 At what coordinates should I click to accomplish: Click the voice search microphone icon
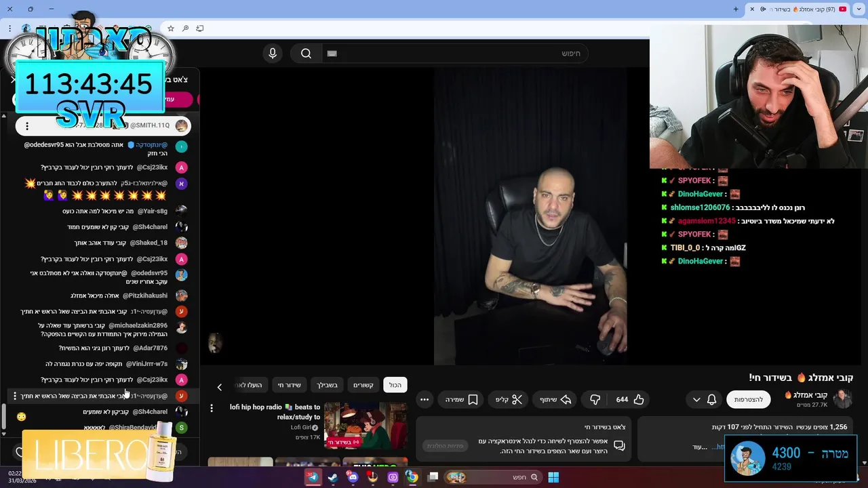click(x=273, y=54)
